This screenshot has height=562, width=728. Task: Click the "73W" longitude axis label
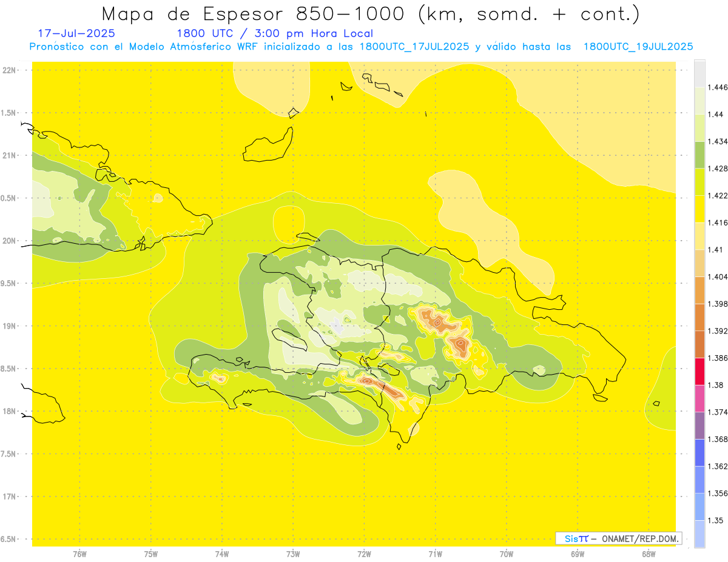(x=293, y=555)
